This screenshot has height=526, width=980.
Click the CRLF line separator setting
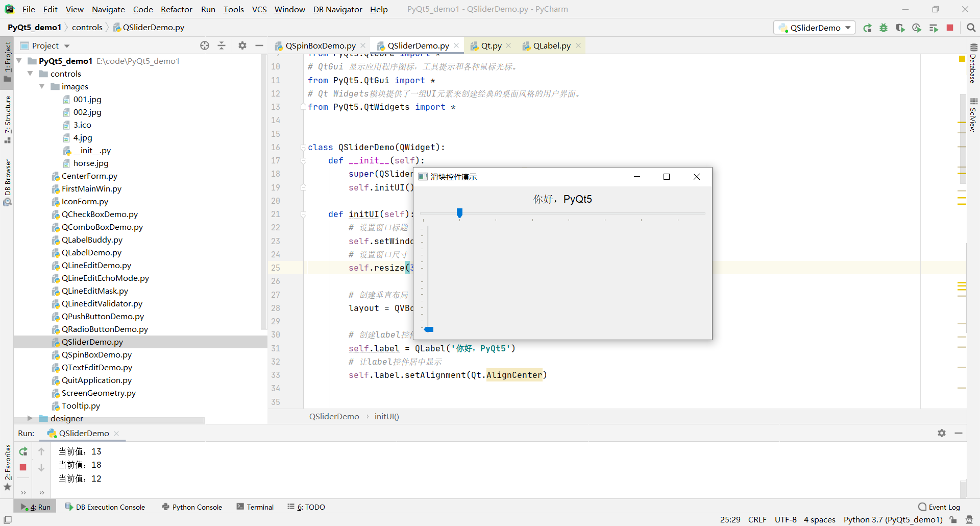[x=757, y=519]
